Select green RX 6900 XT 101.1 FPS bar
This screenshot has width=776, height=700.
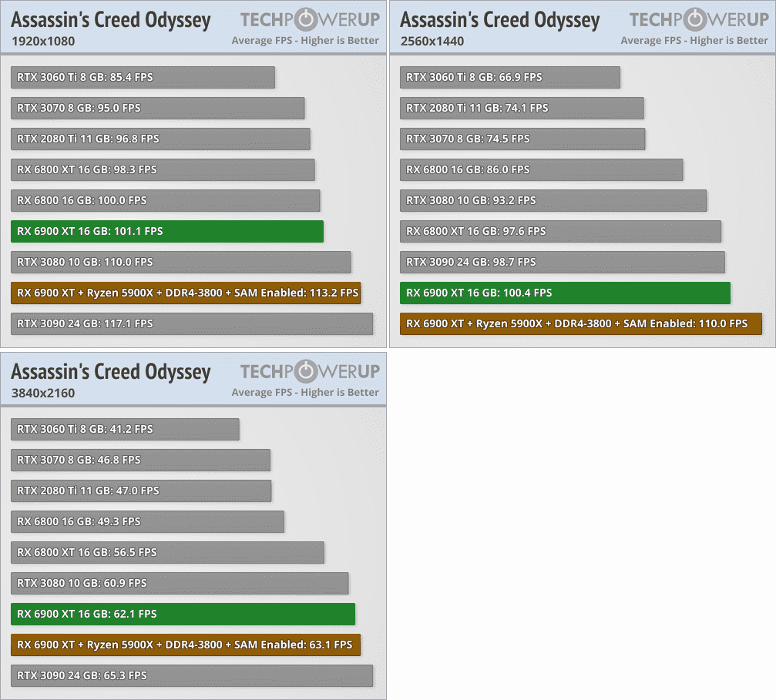coord(166,231)
